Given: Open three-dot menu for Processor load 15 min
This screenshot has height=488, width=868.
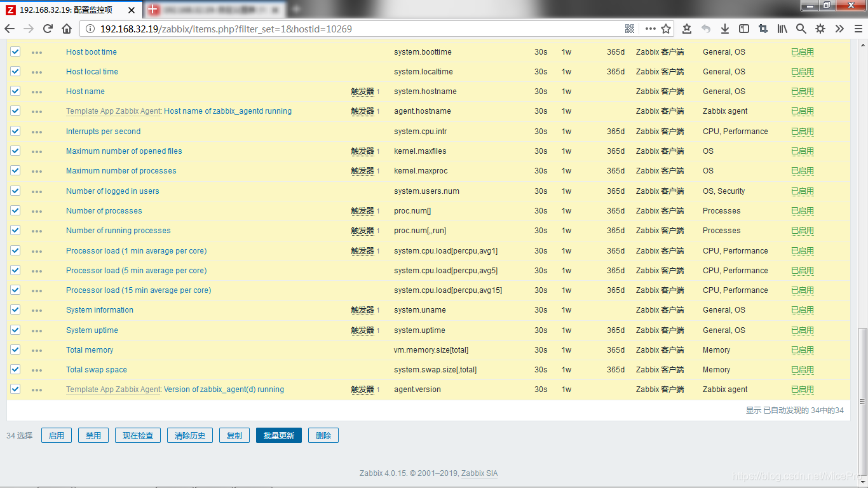Looking at the screenshot, I should point(37,290).
